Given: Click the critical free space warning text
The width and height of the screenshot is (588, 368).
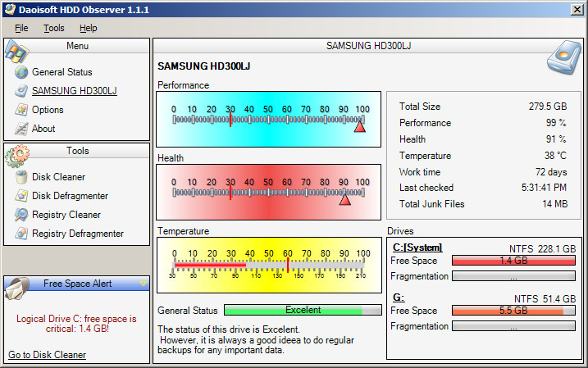Looking at the screenshot, I should coord(76,324).
